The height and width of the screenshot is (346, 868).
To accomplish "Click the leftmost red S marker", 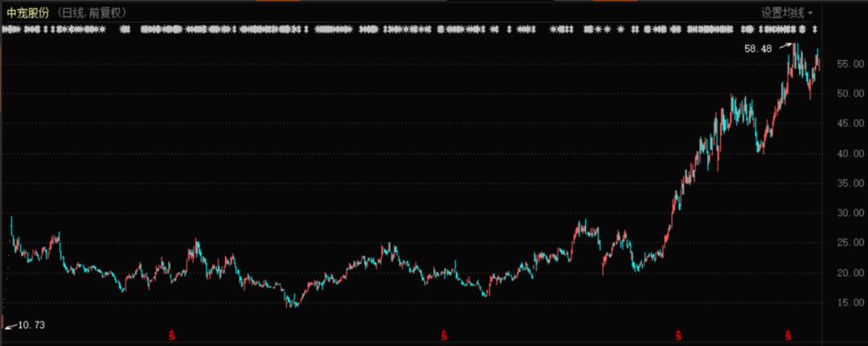I will point(170,333).
